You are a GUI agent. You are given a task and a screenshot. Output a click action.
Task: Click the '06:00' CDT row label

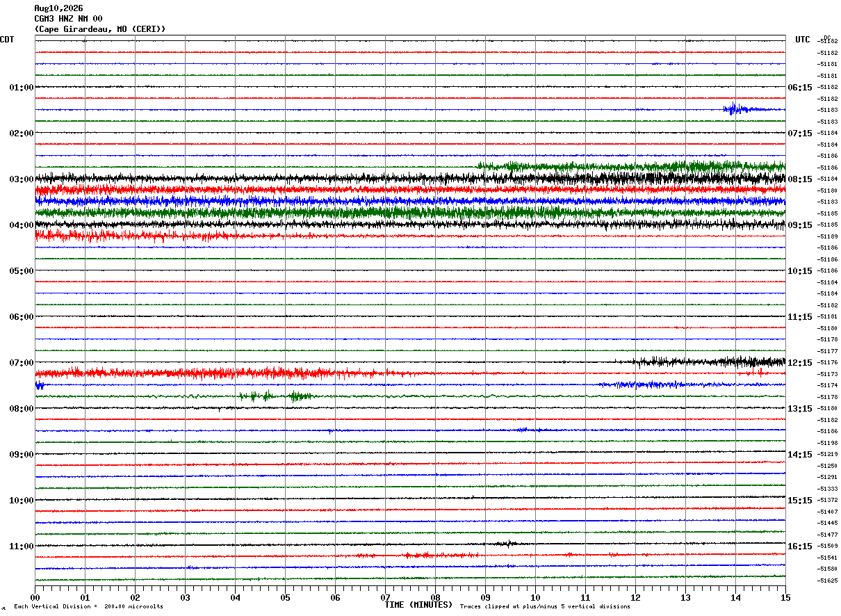point(22,317)
